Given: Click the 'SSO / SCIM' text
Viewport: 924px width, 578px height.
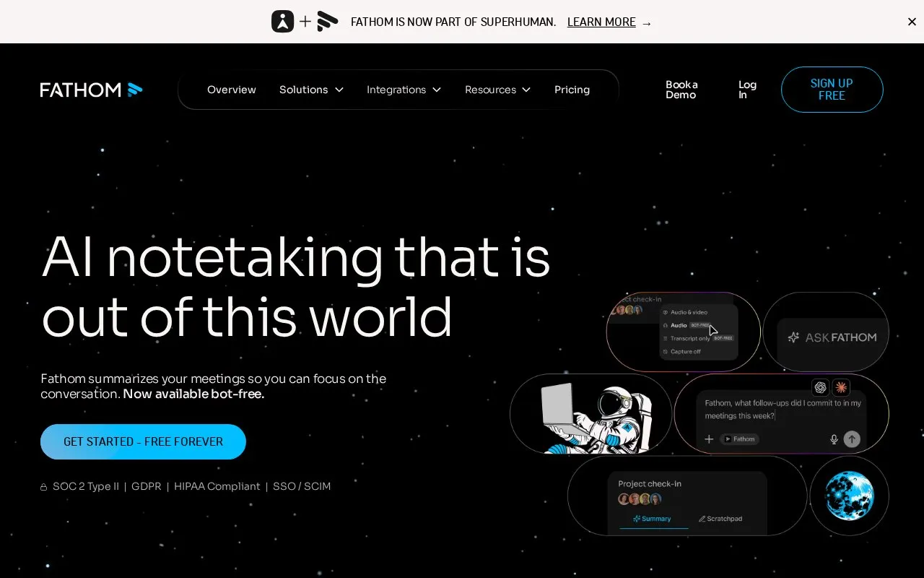Looking at the screenshot, I should tap(302, 486).
